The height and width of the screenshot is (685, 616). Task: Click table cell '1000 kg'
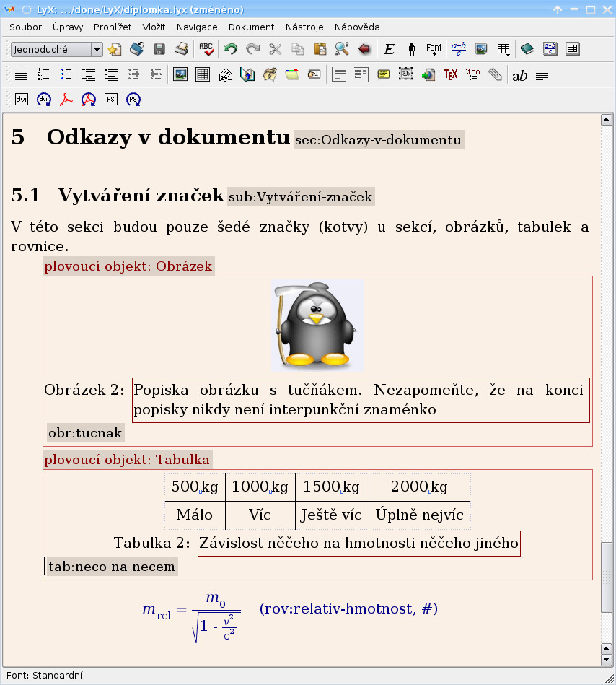[x=260, y=487]
